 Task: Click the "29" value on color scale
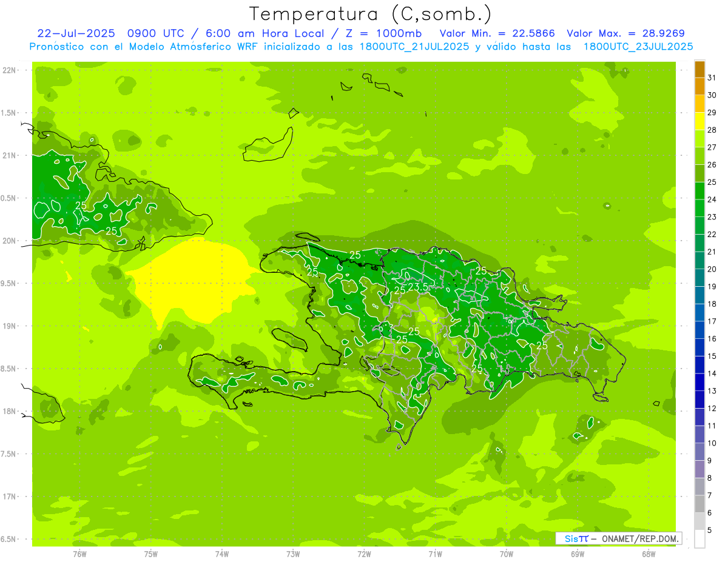click(712, 113)
